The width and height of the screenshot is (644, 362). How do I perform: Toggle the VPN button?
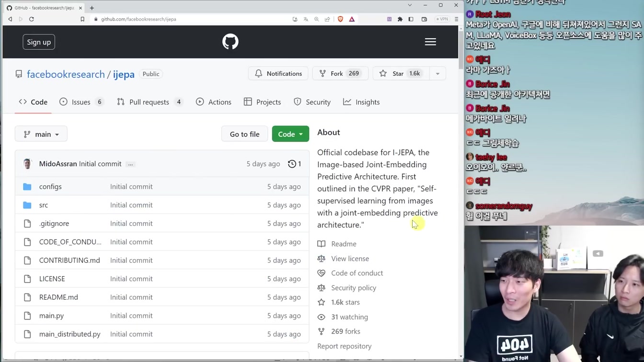click(x=442, y=19)
